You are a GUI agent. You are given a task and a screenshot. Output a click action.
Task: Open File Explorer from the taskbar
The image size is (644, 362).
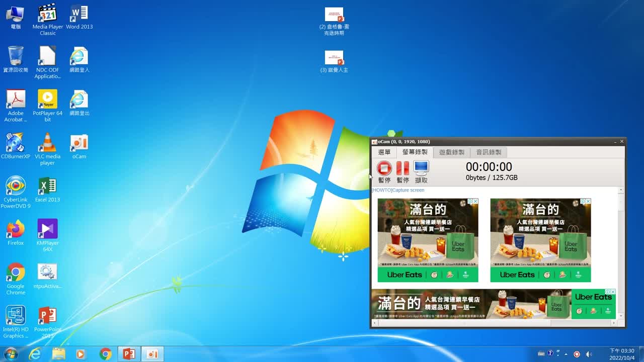pyautogui.click(x=59, y=354)
